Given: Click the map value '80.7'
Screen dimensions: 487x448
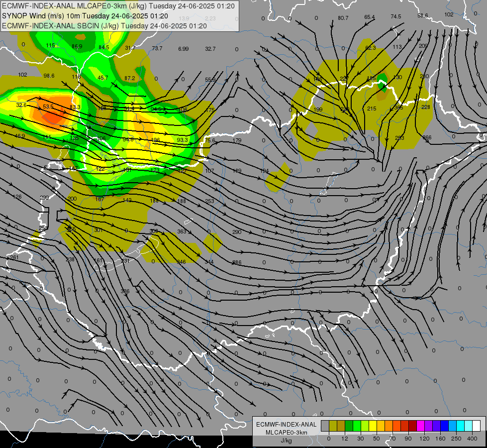Looking at the screenshot, I should point(343,18).
